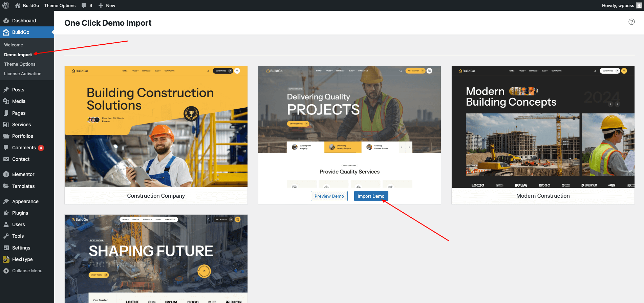Select the Shaping Future demo thumbnail
644x303 pixels.
(x=156, y=259)
